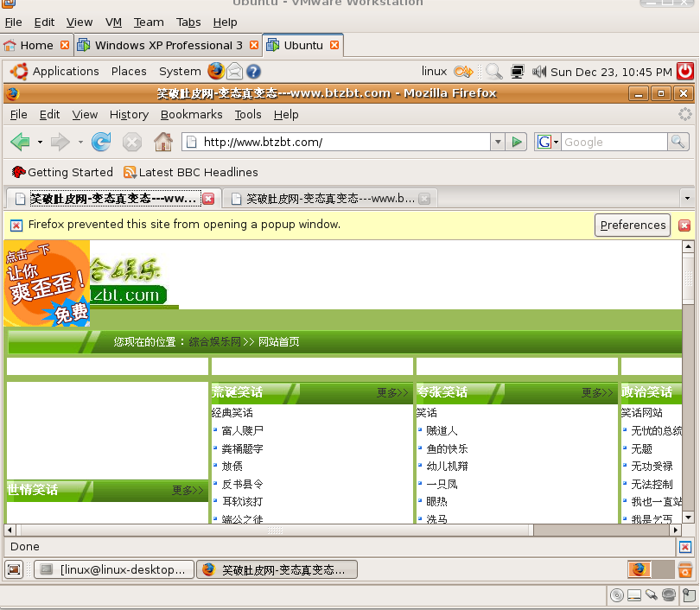Click the fast user switch key icon

463,72
